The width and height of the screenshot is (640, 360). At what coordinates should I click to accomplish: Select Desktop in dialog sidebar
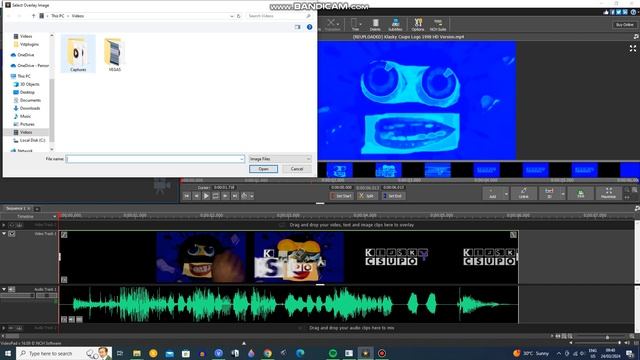click(x=24, y=92)
